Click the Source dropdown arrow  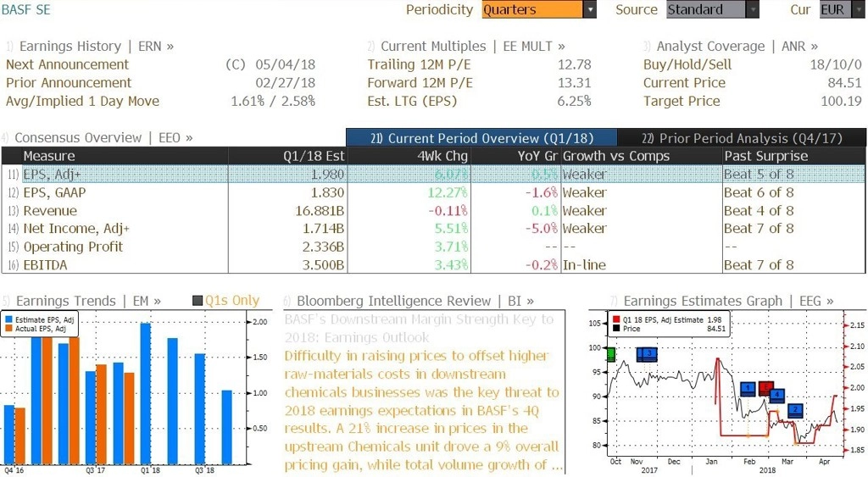[x=753, y=9]
